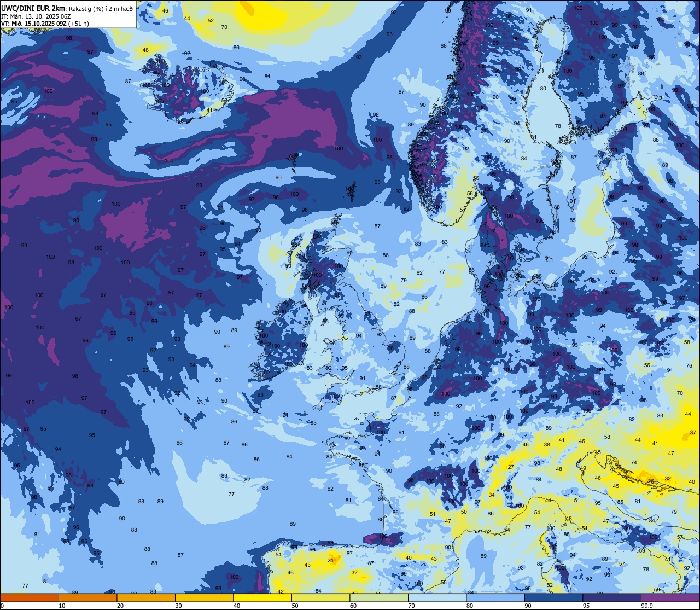Image resolution: width=700 pixels, height=610 pixels.
Task: Click the value 48 northwest of Iceland
Action: coord(145,50)
